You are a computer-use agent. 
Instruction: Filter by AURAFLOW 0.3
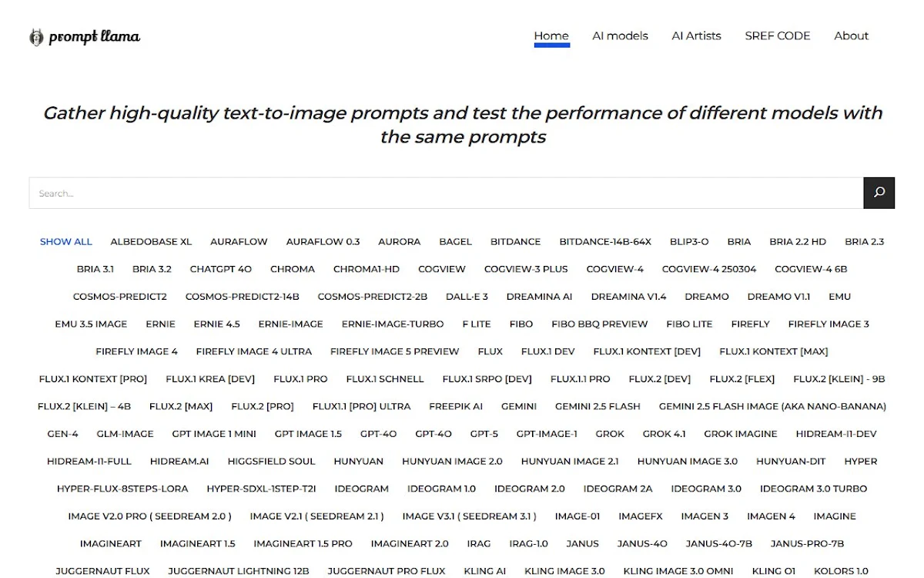coord(323,241)
